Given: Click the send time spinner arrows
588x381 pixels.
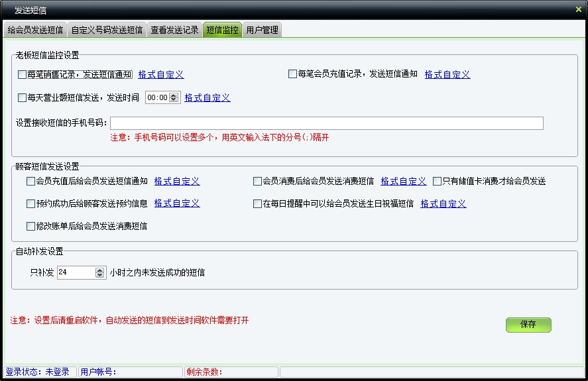Looking at the screenshot, I should [x=174, y=97].
